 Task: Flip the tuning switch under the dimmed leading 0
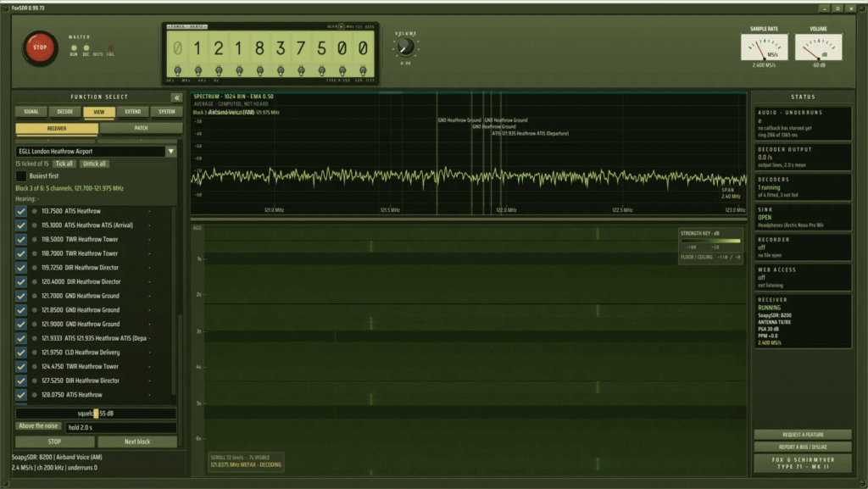178,71
